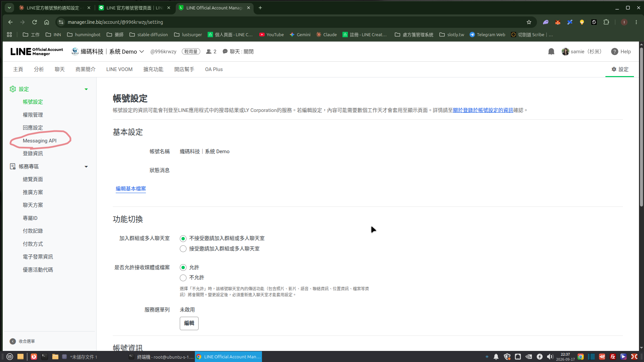644x362 pixels.
Task: Open the Gemini bookmark
Action: 300,35
